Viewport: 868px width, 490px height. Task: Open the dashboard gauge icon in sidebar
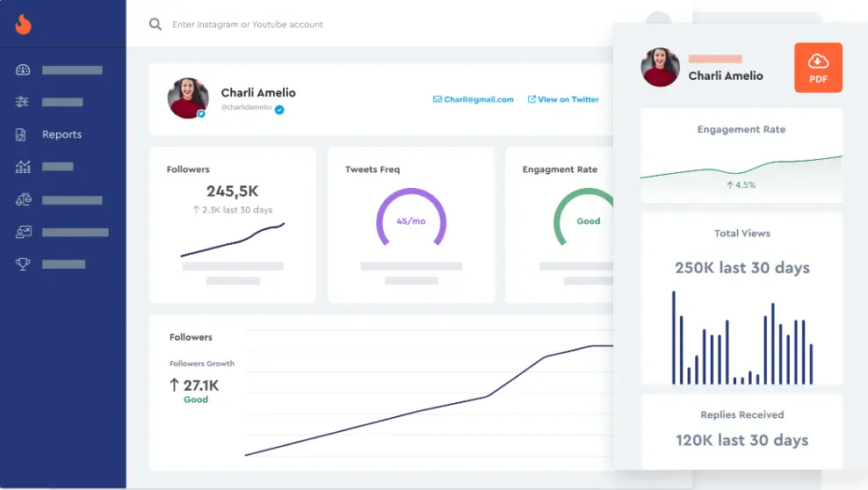coord(23,70)
